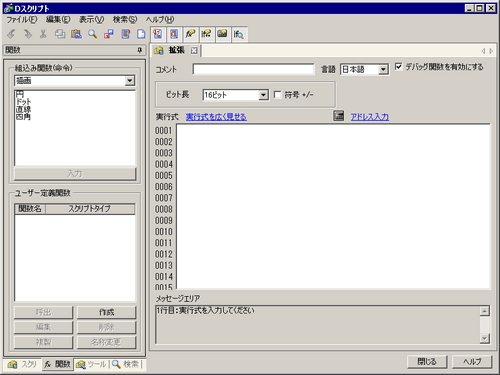Open the 言語 日本語 dropdown
Image resolution: width=500 pixels, height=375 pixels.
383,69
